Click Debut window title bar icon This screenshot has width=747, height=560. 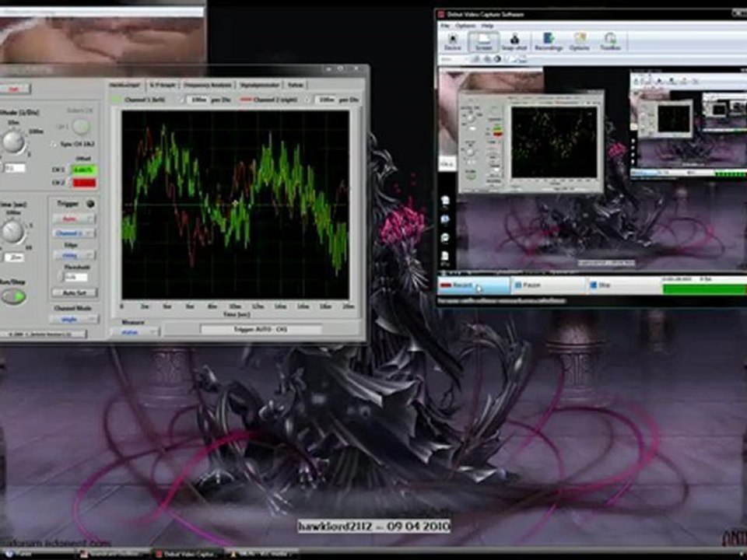coord(442,14)
